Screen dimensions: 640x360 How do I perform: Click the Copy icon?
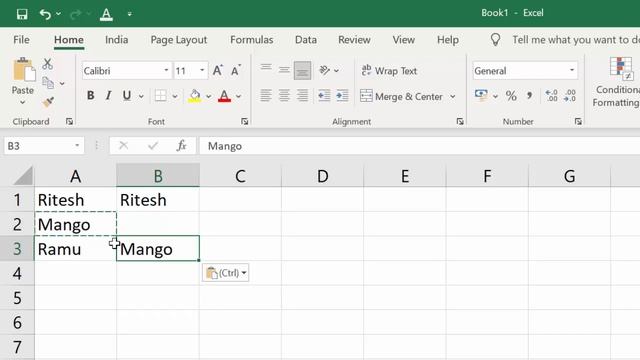(48, 83)
